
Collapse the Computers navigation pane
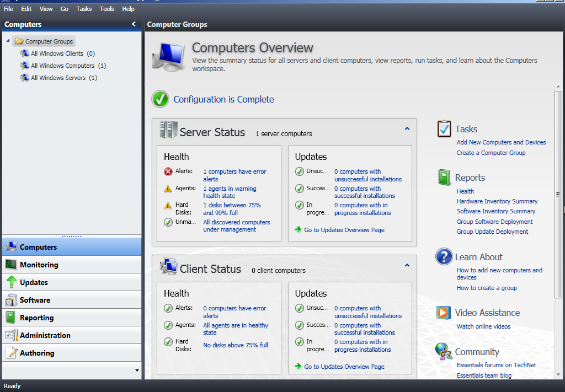click(134, 24)
